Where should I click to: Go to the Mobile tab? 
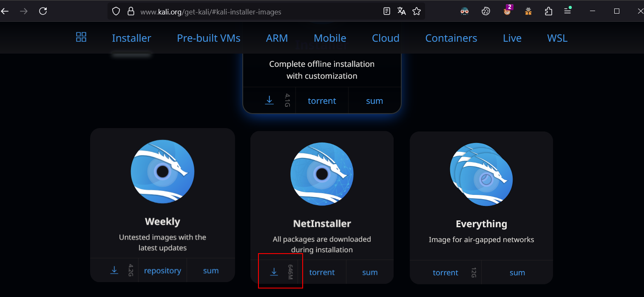pos(330,38)
